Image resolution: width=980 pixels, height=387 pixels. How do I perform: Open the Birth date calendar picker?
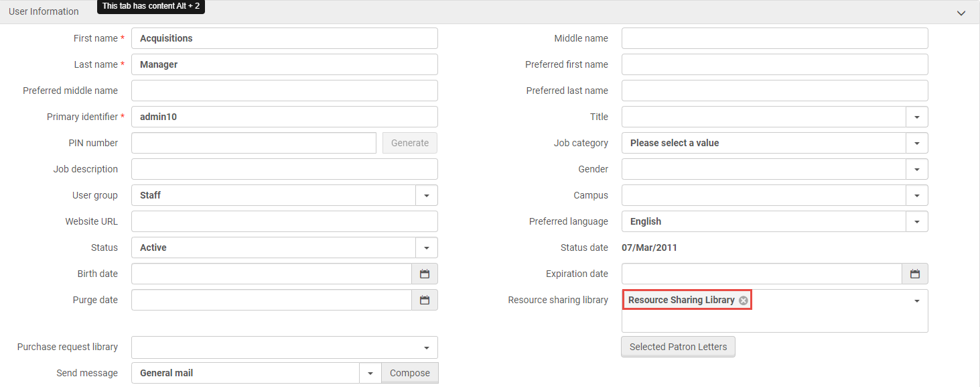coord(424,274)
